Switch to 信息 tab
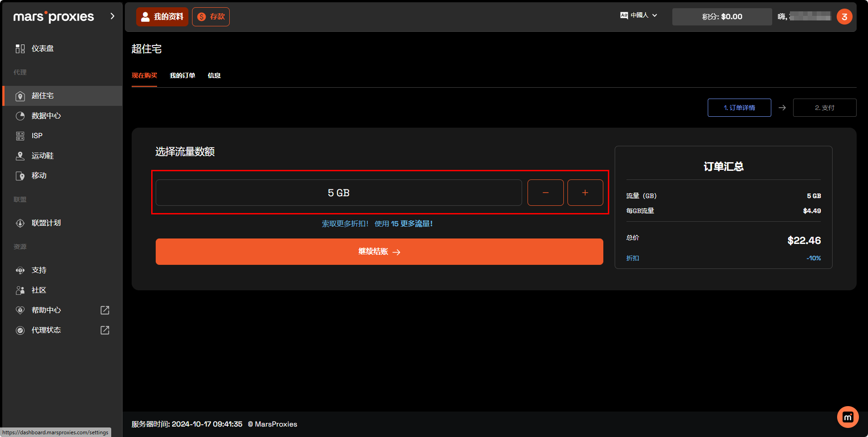Viewport: 868px width, 437px height. (x=214, y=75)
